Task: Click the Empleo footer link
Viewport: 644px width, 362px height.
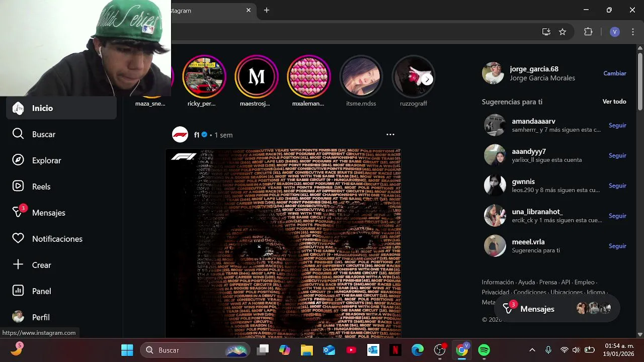Action: pos(585,282)
